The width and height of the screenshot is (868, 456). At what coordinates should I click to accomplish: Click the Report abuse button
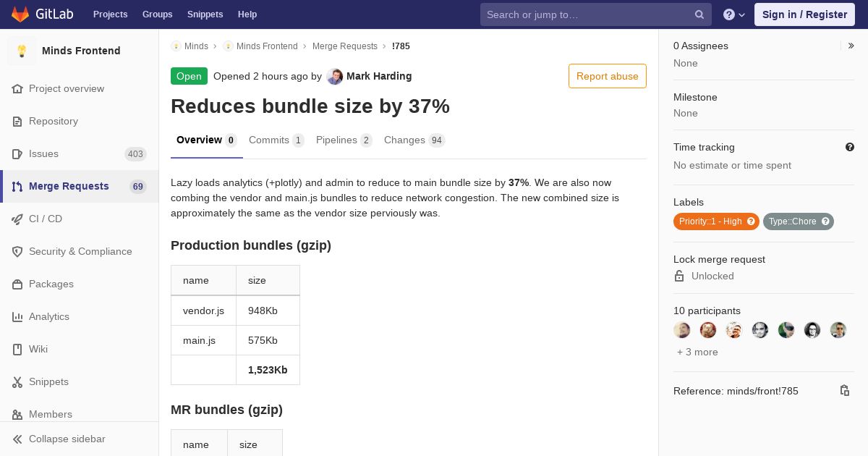(607, 76)
